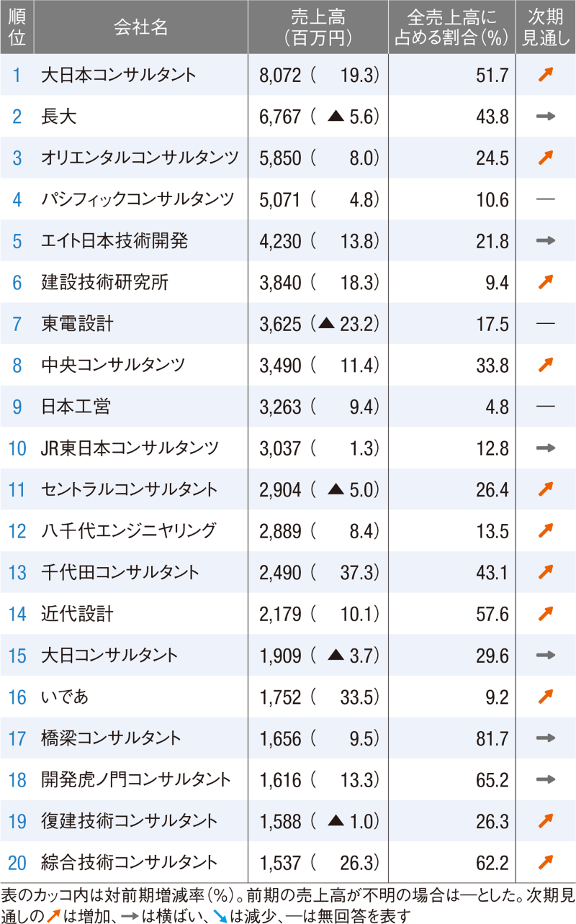Click the 順位 column header
The image size is (576, 924).
point(17,27)
